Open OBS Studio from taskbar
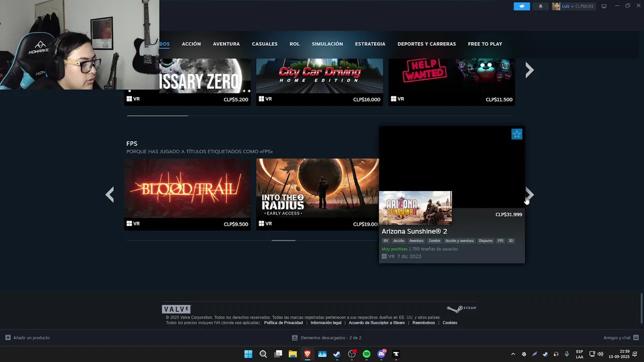 (x=352, y=354)
